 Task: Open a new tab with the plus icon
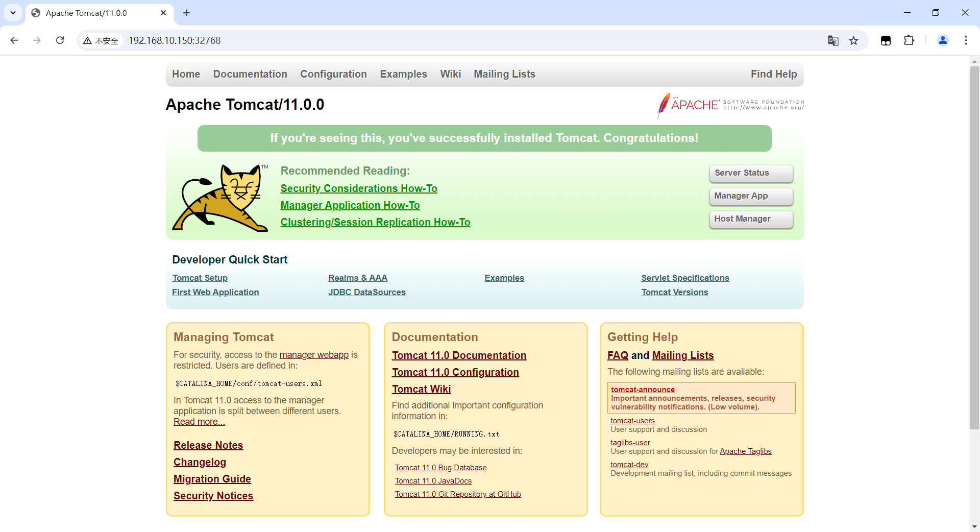coord(186,13)
